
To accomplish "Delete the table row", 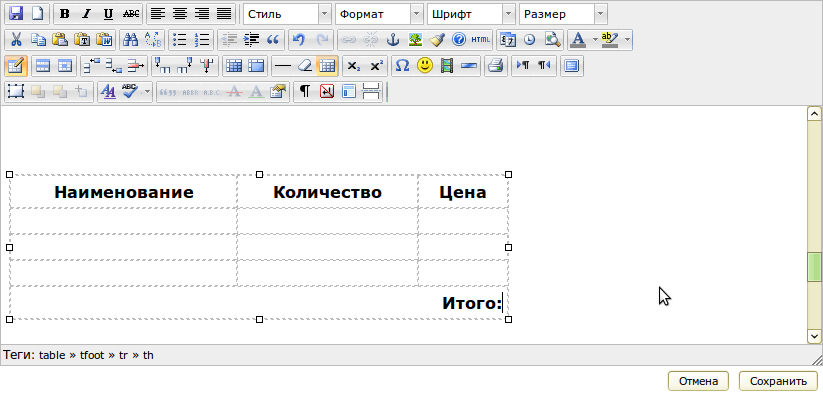I will (135, 66).
